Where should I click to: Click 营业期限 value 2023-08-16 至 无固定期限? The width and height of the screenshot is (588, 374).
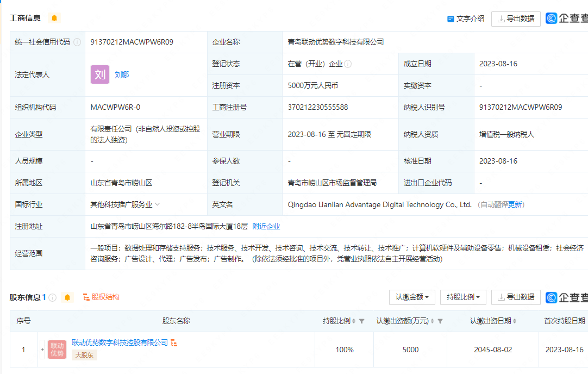tap(329, 134)
